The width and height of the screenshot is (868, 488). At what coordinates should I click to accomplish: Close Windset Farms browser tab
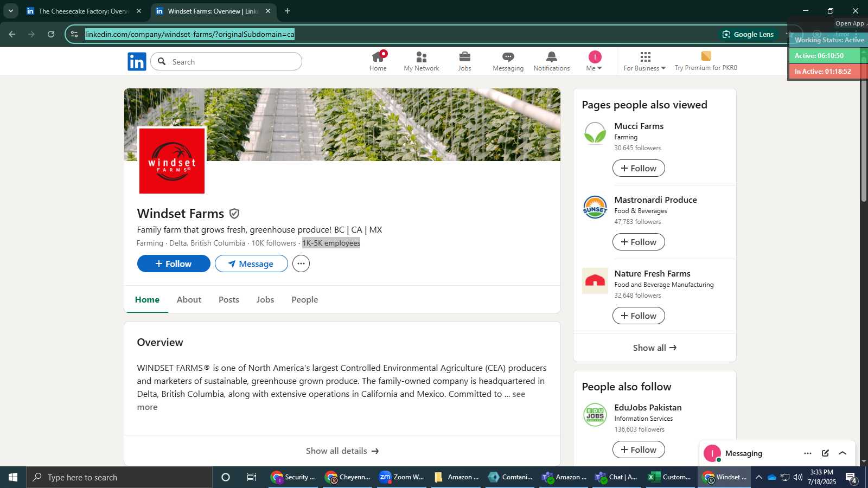(267, 11)
